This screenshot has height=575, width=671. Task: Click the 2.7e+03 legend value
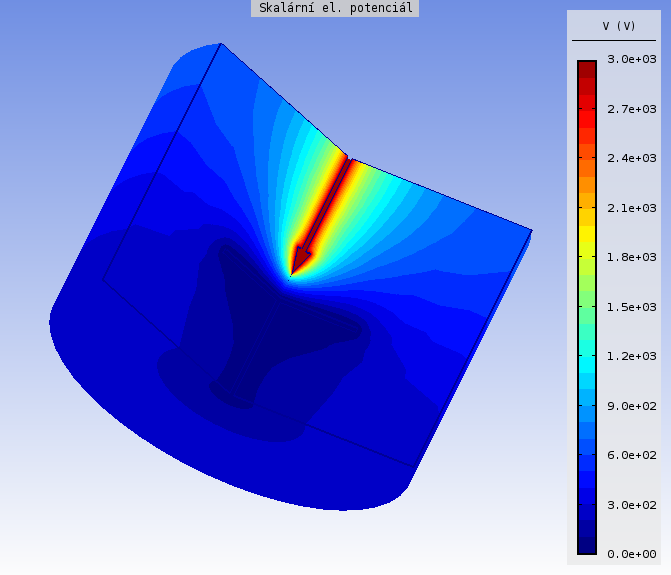coord(632,110)
